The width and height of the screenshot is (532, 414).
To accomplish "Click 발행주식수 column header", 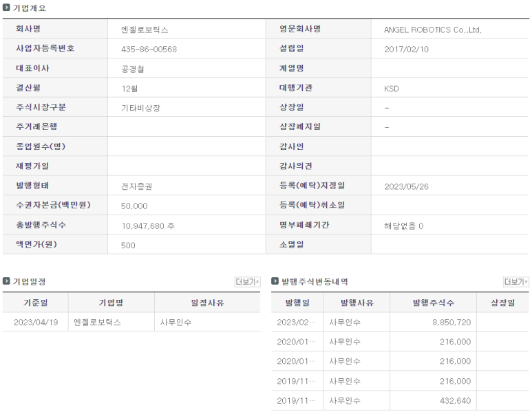I will 434,303.
